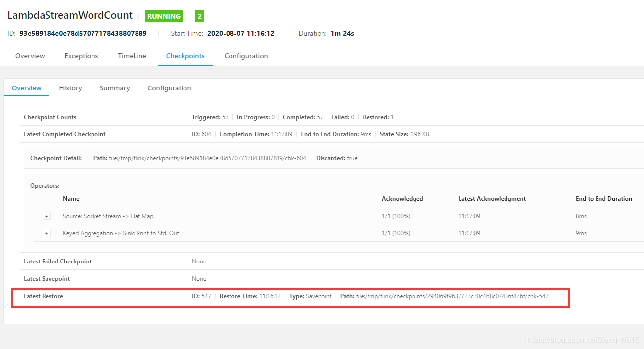This screenshot has width=644, height=349.
Task: Open the job Configuration tab
Action: 246,56
